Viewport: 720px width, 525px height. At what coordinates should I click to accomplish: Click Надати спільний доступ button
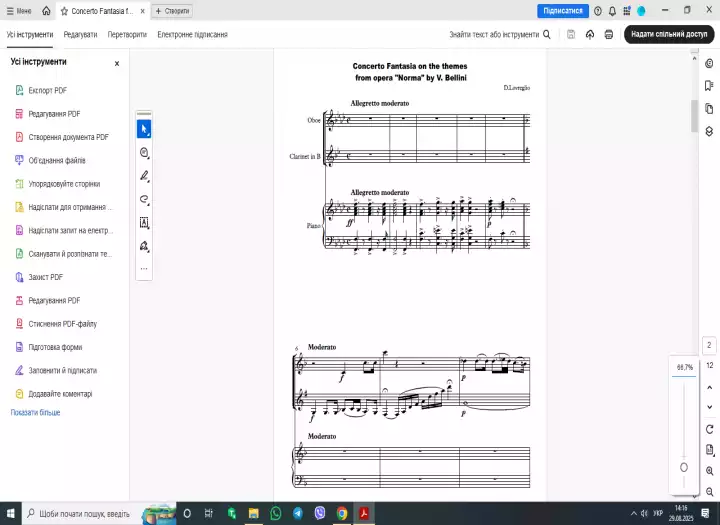point(669,34)
